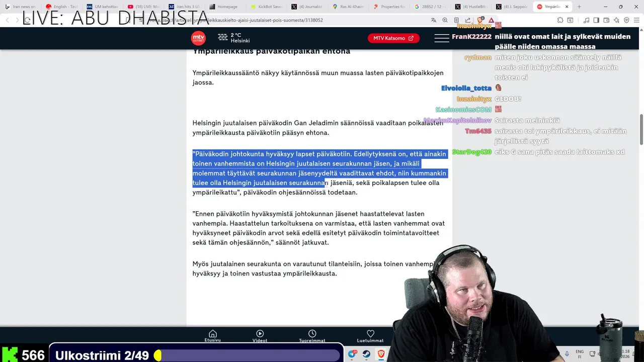Open the browser hamburger menu
Image resolution: width=644 pixels, height=362 pixels.
point(636,20)
